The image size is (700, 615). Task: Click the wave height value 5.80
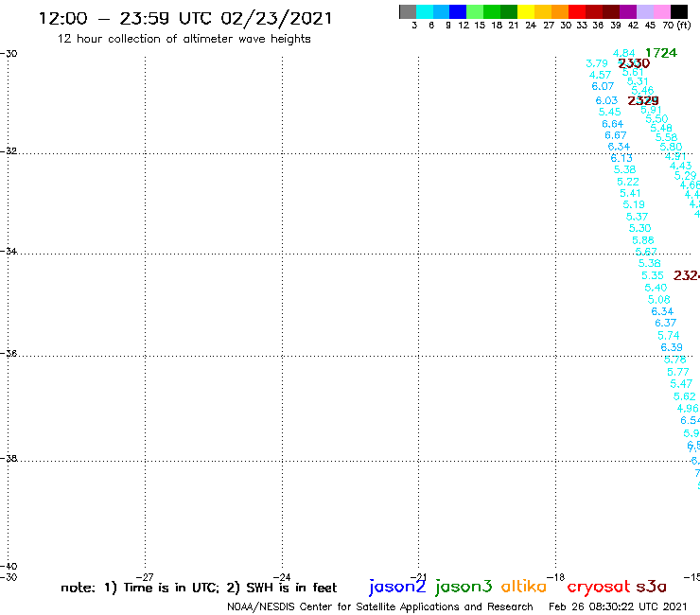(671, 147)
